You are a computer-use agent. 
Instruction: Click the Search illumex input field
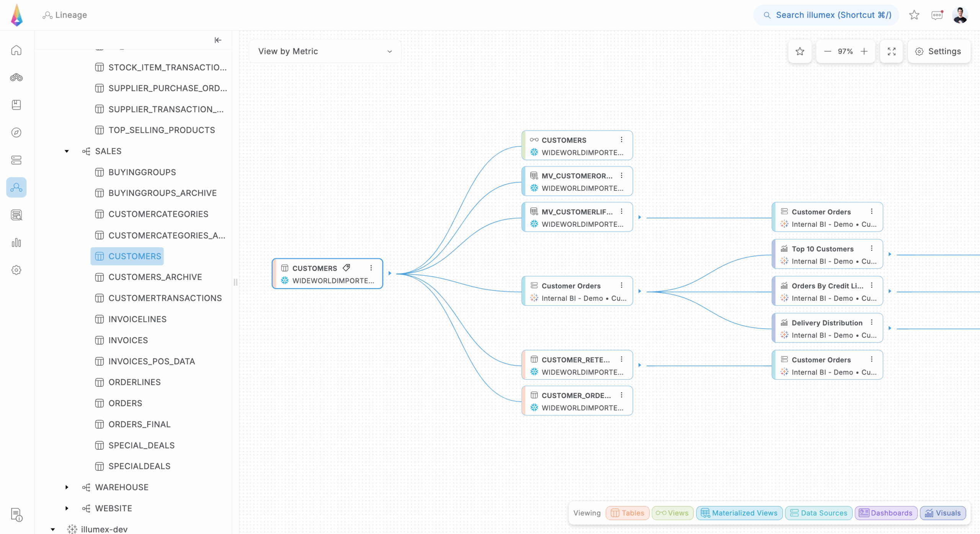[825, 15]
